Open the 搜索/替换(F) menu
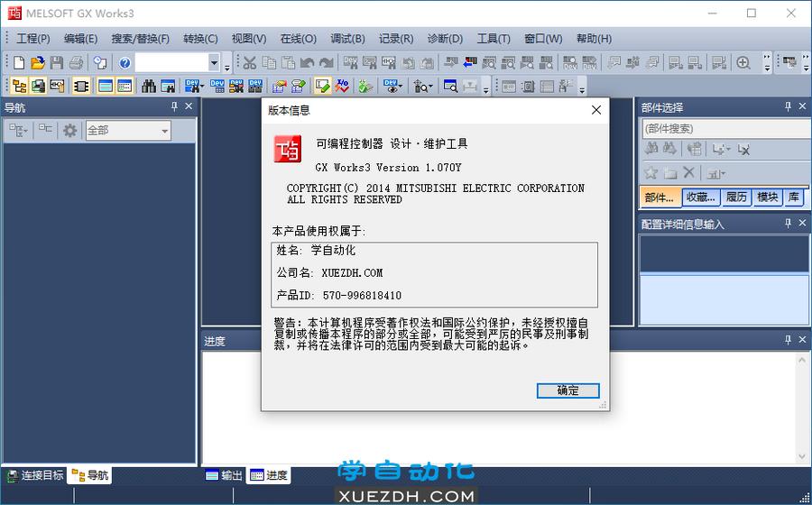The height and width of the screenshot is (505, 812). [x=140, y=39]
